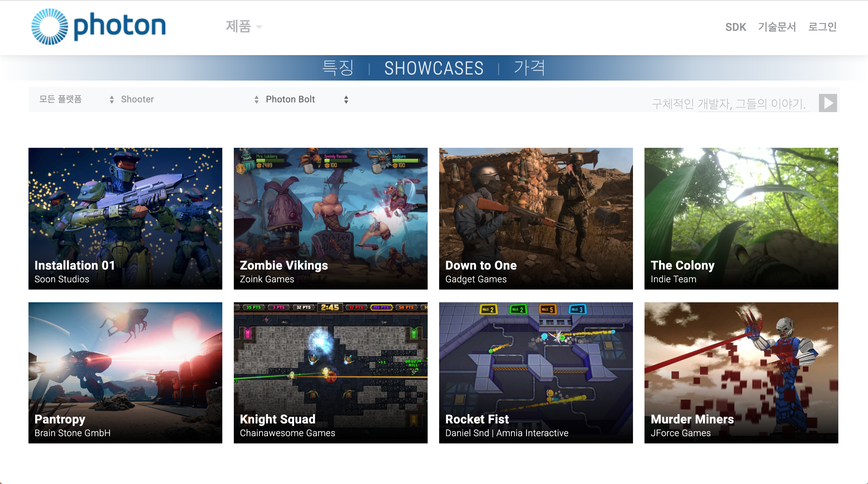View the Down to One showcase
Image resolution: width=868 pixels, height=484 pixels.
point(536,218)
